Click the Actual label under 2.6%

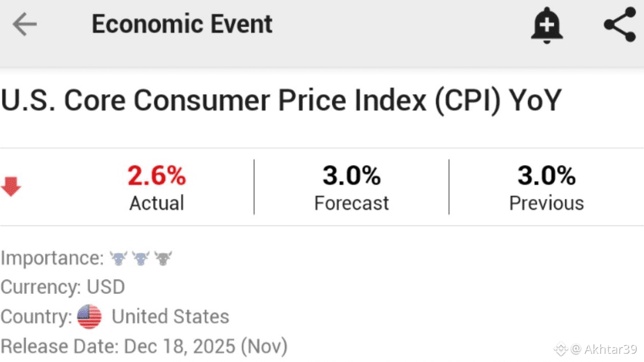[x=157, y=203]
